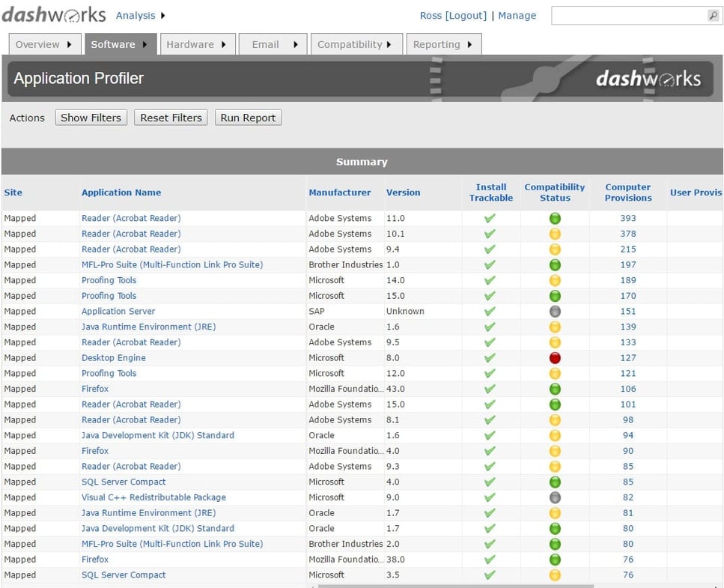Click the red status icon for Desktop Engine
724x588 pixels.
coord(555,358)
